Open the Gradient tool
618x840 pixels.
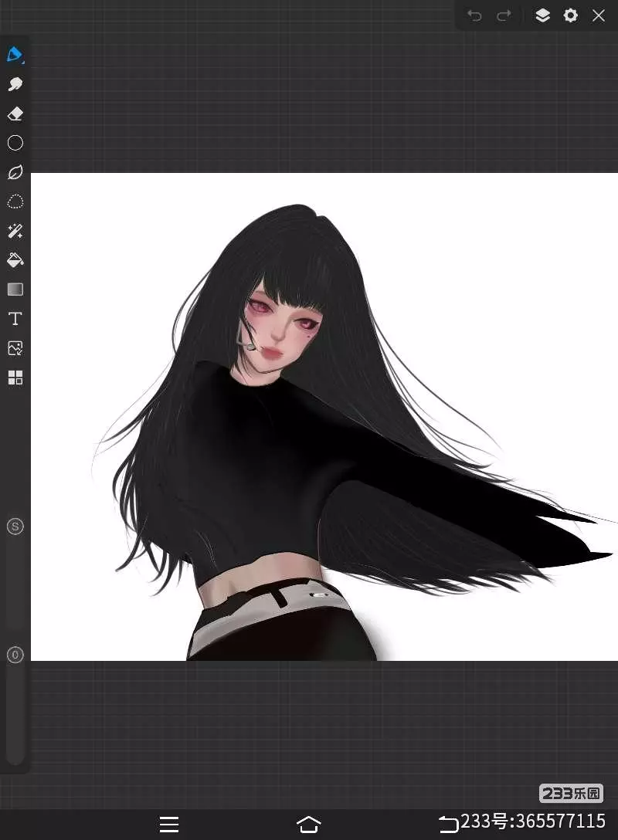15,290
